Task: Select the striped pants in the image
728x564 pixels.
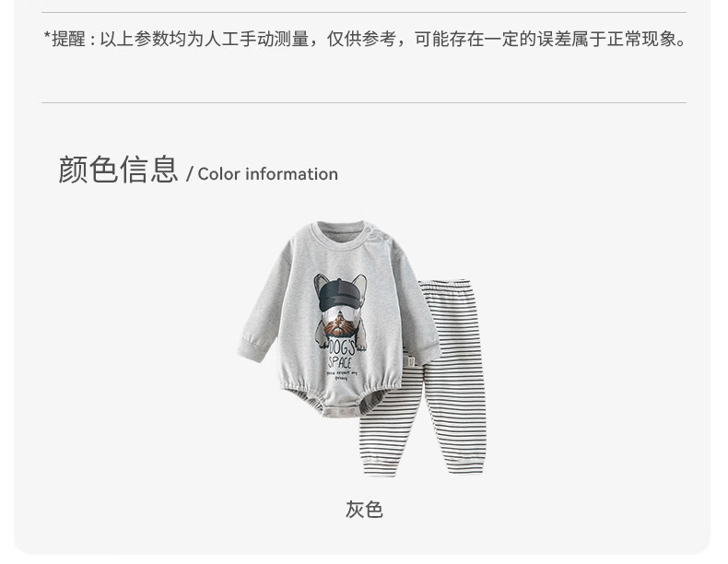Action: click(422, 379)
